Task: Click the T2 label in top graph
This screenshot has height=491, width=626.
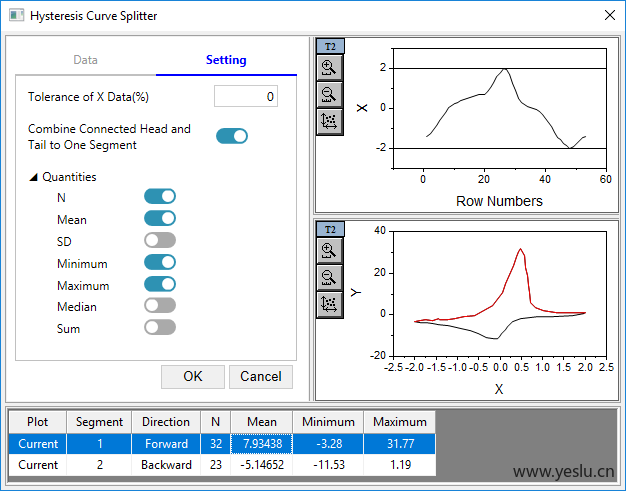Action: point(330,47)
